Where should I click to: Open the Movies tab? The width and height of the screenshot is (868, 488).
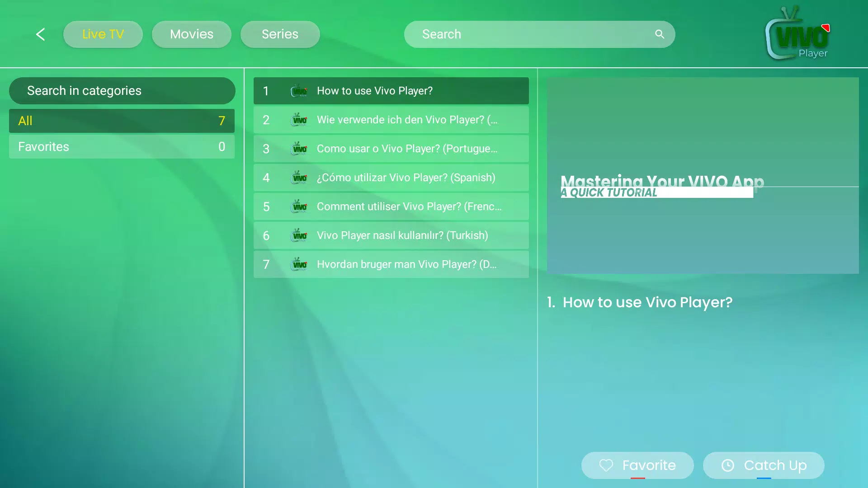pos(192,34)
